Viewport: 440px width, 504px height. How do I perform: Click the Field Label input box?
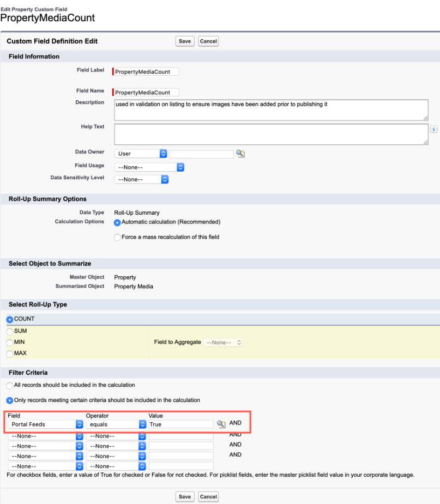click(x=147, y=72)
